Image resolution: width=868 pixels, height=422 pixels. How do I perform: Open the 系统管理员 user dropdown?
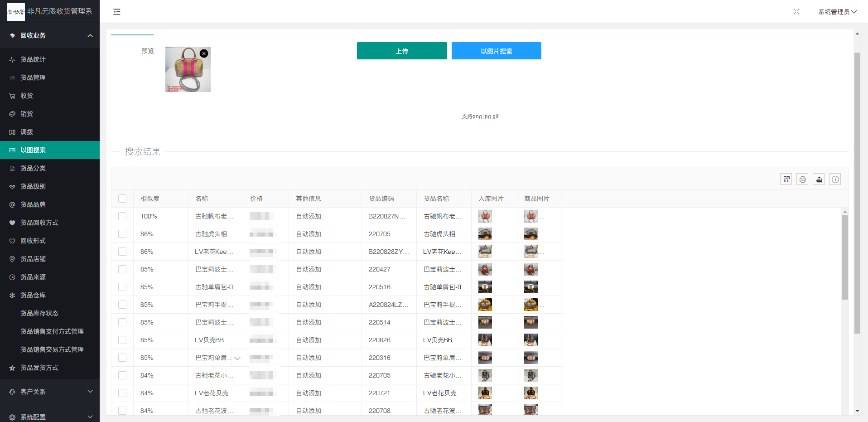pos(837,12)
